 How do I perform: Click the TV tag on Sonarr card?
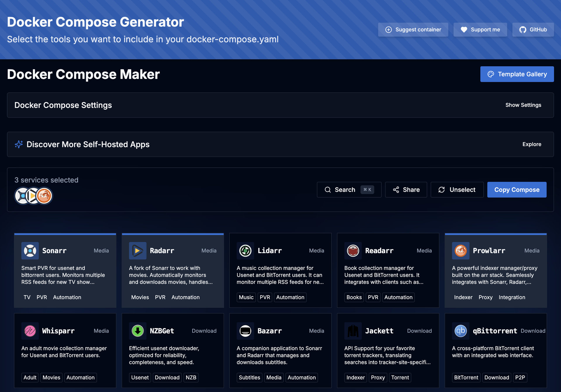[x=27, y=297]
